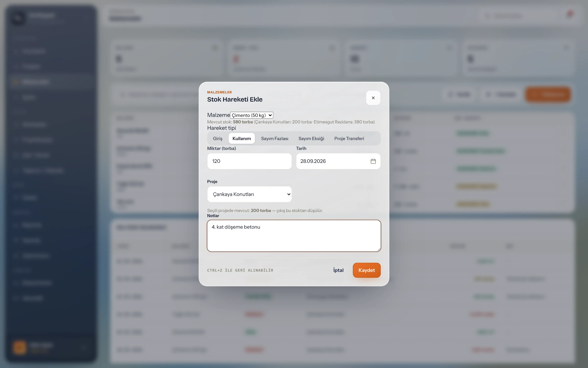Open the Malzeme dropdown showing Çimento (50 kg)

click(252, 115)
